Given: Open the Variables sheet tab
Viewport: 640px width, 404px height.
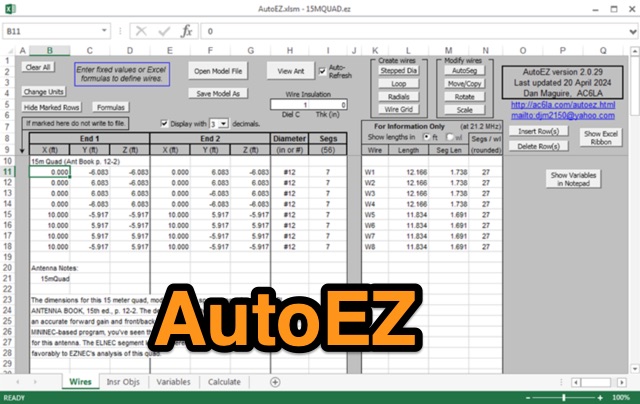Looking at the screenshot, I should [173, 382].
